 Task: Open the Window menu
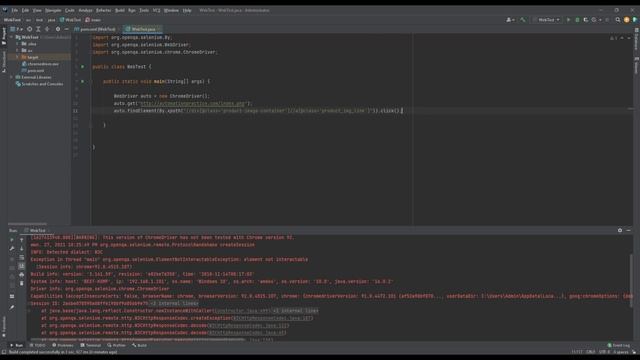click(171, 10)
